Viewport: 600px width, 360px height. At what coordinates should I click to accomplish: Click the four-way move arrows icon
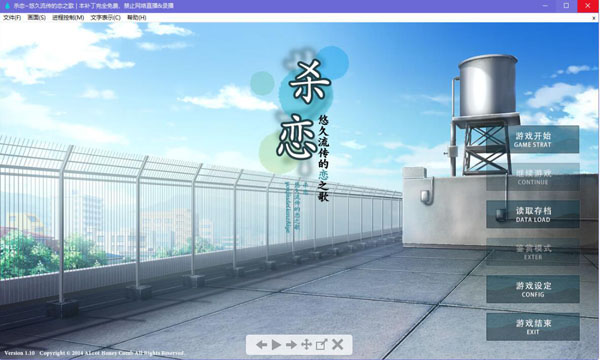(x=307, y=345)
